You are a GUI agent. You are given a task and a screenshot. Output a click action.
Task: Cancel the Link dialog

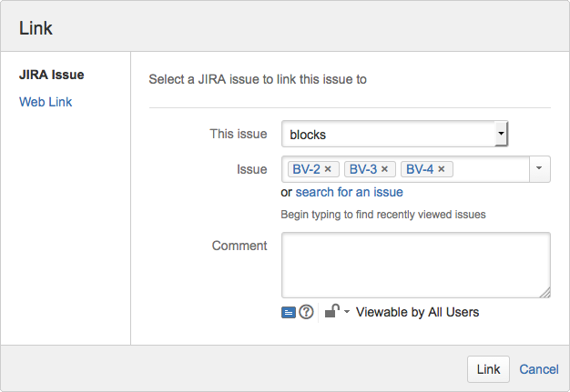539,369
